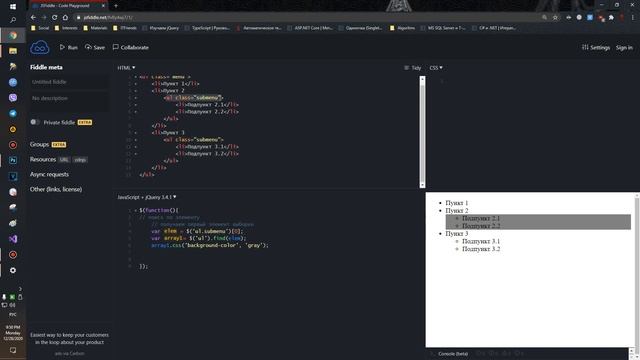Screen dimensions: 640x360
Task: Expand the Groups section
Action: click(39, 144)
